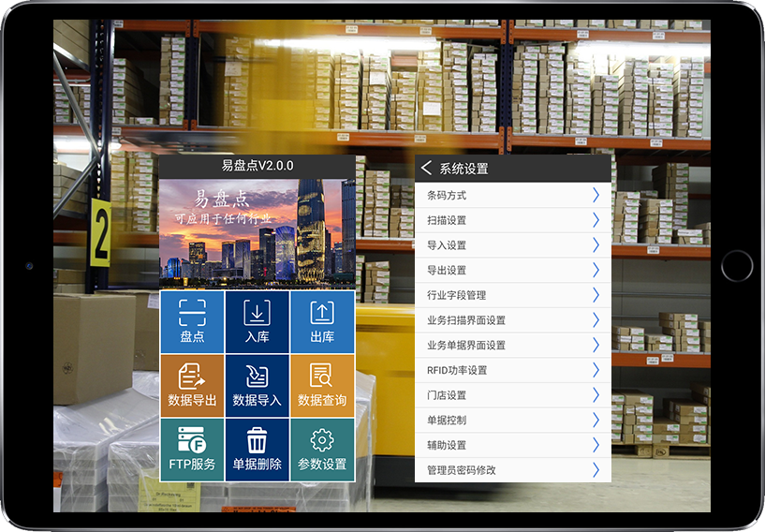Expand the 扫描设置 row arrow
765x532 pixels.
pyautogui.click(x=596, y=220)
